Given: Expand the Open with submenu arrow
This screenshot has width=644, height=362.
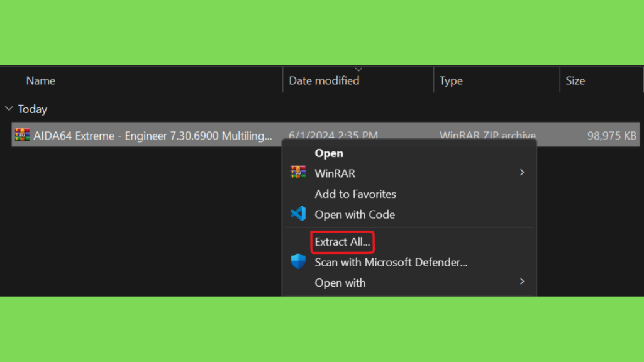Looking at the screenshot, I should tap(522, 282).
